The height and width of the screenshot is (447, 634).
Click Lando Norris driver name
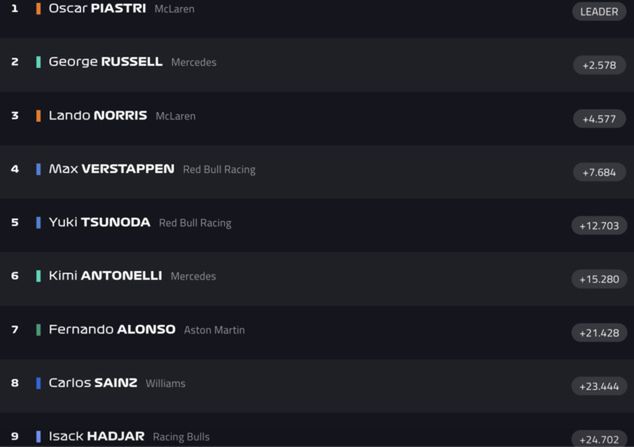(97, 116)
